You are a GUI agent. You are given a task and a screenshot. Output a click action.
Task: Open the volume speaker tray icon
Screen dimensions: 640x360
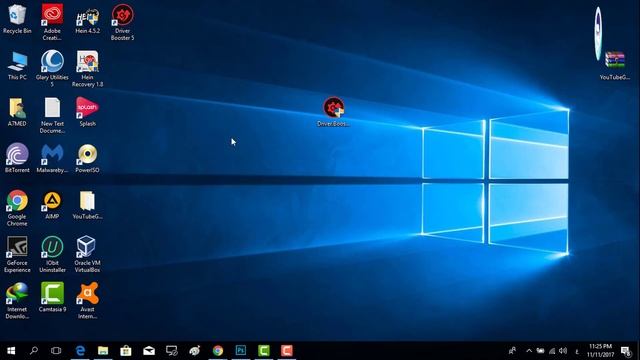[x=563, y=351]
